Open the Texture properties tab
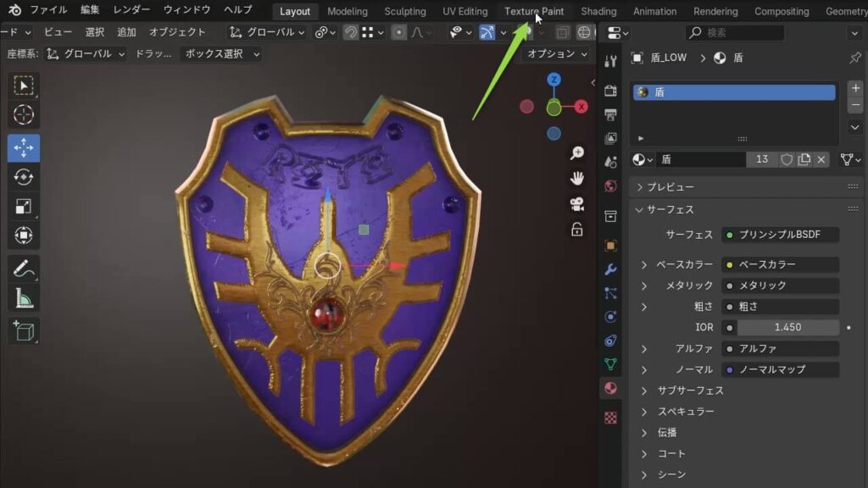The width and height of the screenshot is (868, 488). pos(610,418)
